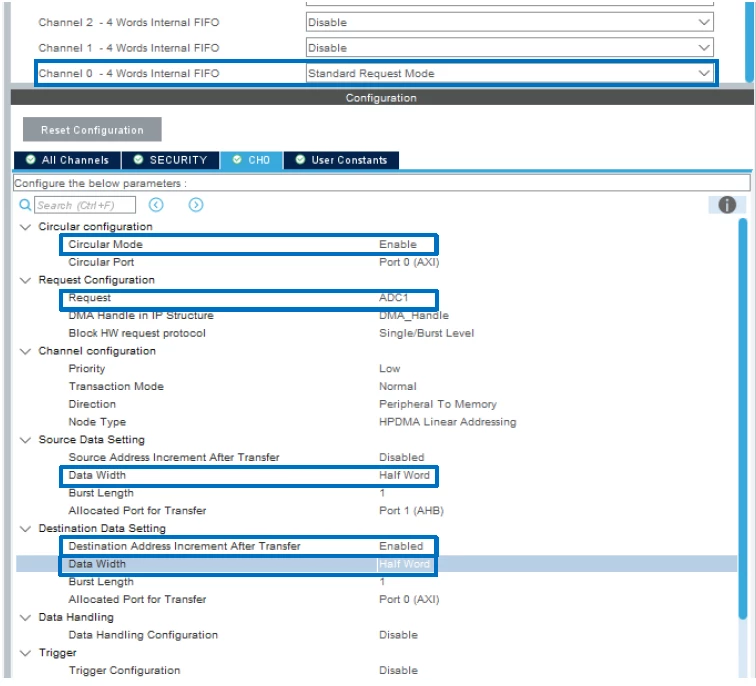Screen dimensions: 756x686
Task: Select Single/Burst Level protocol value
Action: pyautogui.click(x=426, y=334)
